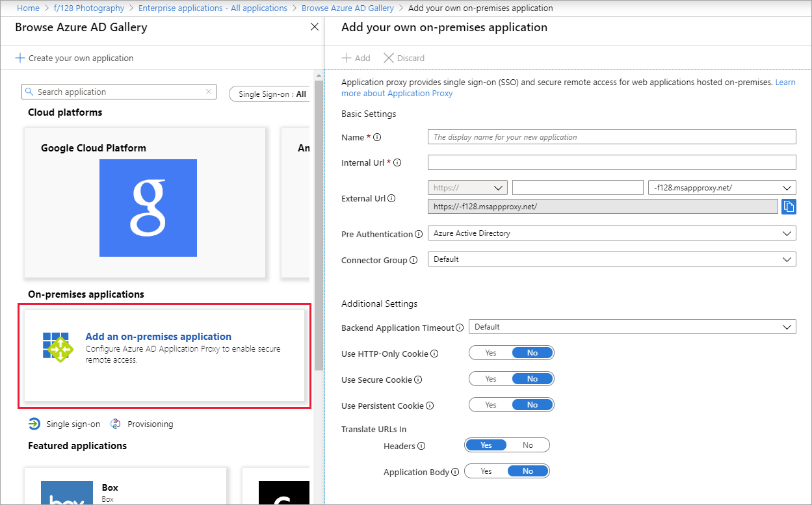Show info for Use Persistent Cookie
Screen dimensions: 812x505
point(430,406)
